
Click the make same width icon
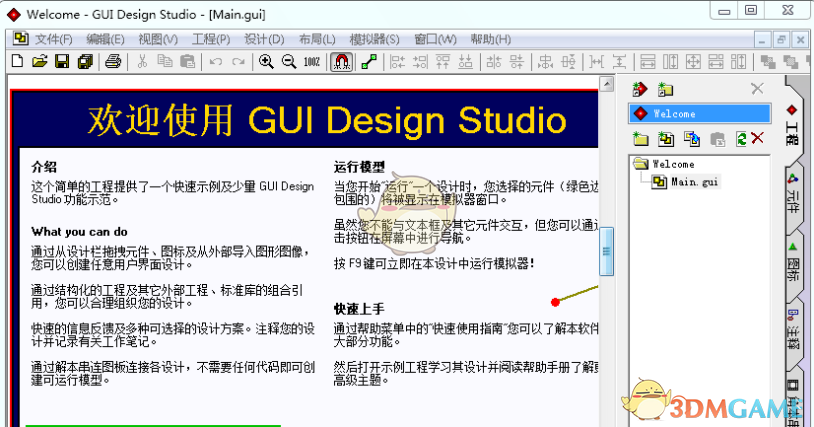pyautogui.click(x=648, y=62)
